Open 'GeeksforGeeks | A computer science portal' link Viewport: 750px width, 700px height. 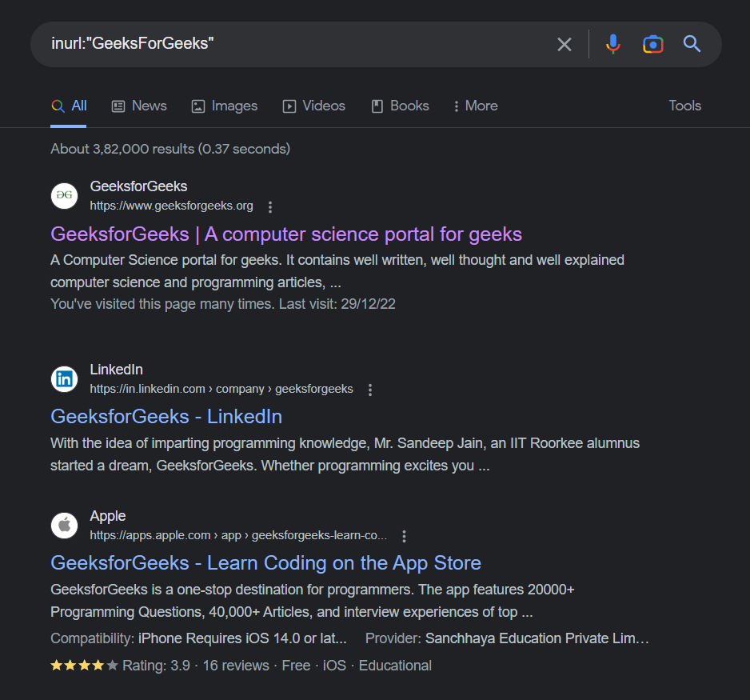[x=285, y=234]
